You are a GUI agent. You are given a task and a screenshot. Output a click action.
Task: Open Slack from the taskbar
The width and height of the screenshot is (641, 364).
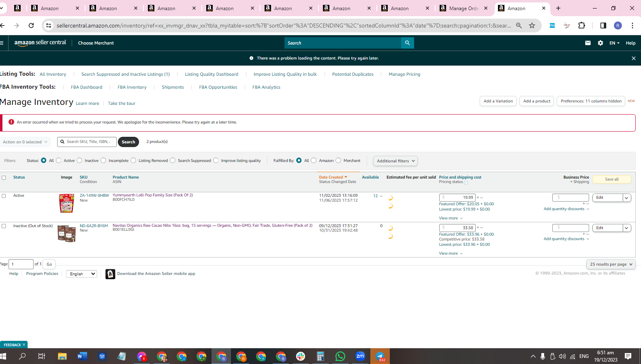(300, 356)
